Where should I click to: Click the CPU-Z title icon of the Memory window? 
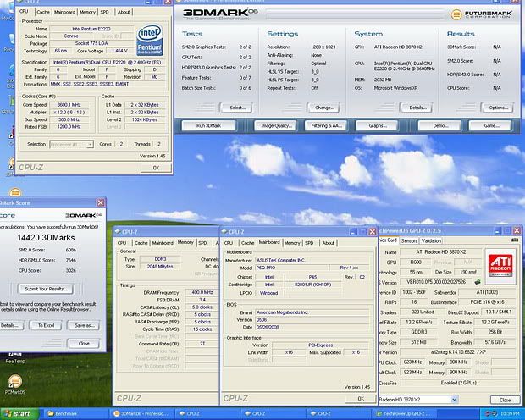click(118, 232)
